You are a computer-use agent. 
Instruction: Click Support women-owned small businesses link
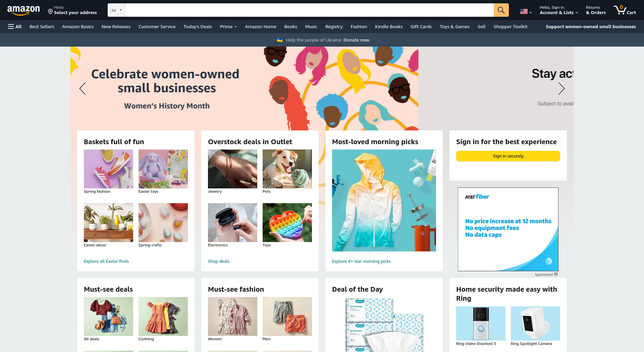(591, 26)
